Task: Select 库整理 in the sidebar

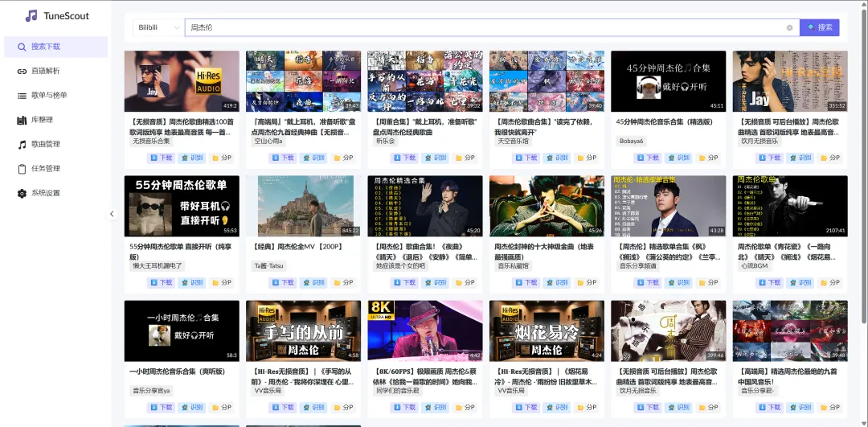Action: point(56,120)
